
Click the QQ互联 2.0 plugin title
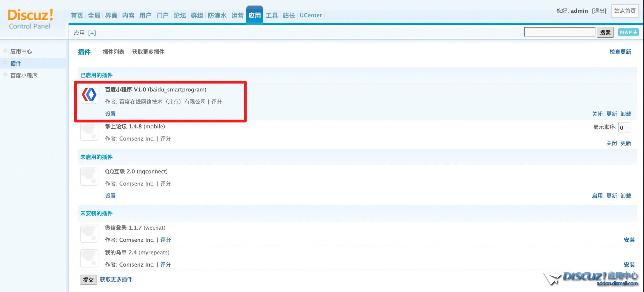(136, 171)
